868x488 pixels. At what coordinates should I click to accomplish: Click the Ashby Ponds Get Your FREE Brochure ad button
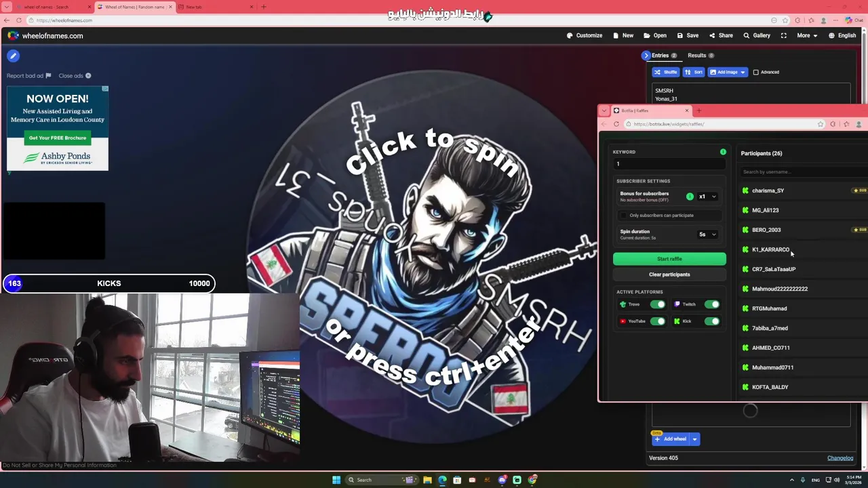coord(58,138)
